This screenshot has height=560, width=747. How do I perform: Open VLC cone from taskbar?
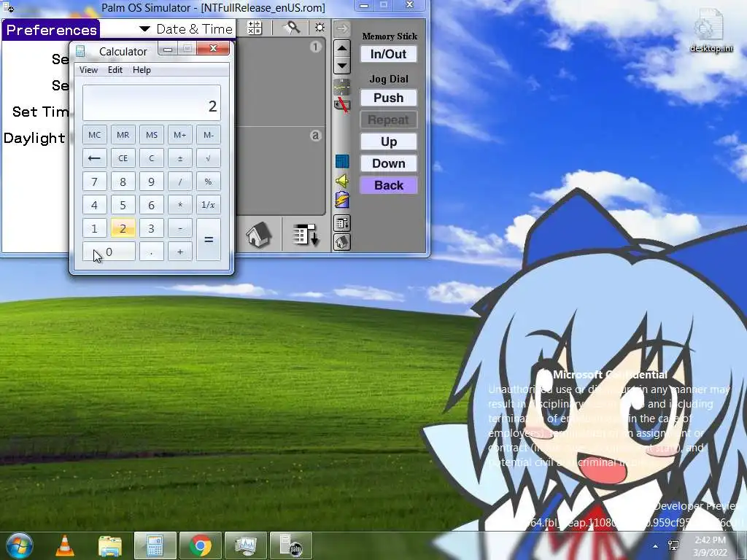(x=65, y=545)
